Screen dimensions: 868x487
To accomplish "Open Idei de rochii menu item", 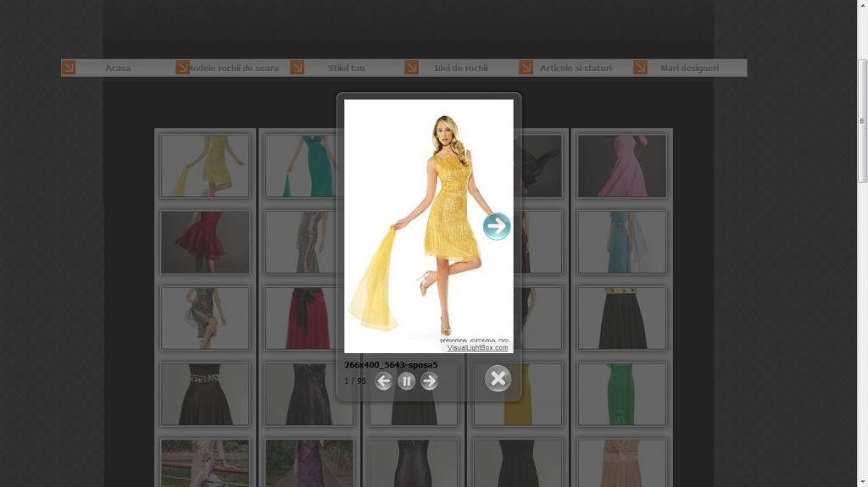I will [x=460, y=68].
